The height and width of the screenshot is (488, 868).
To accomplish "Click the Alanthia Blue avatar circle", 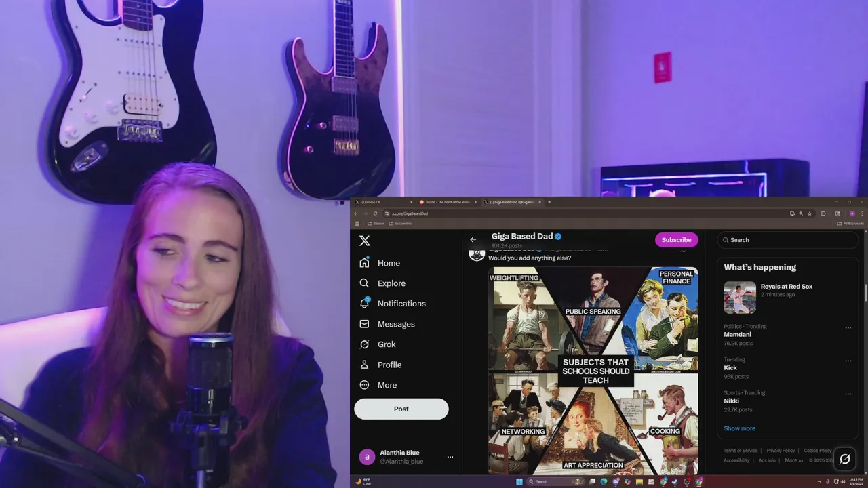I will click(367, 457).
